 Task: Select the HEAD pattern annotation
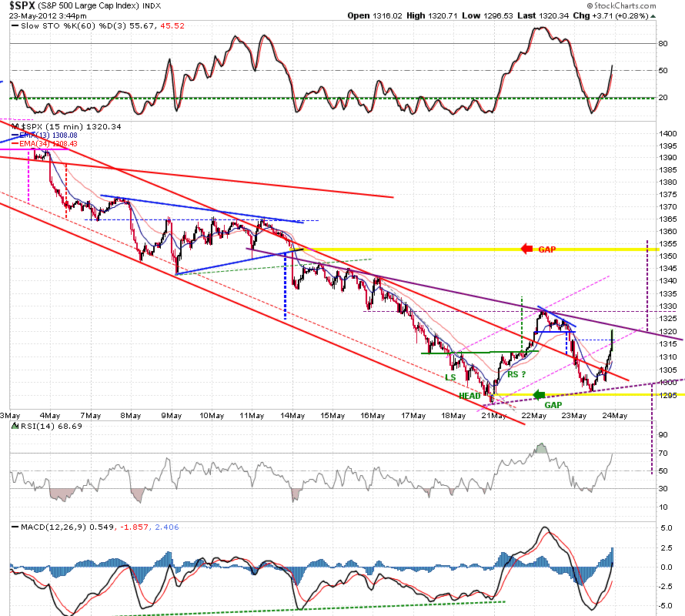point(469,396)
